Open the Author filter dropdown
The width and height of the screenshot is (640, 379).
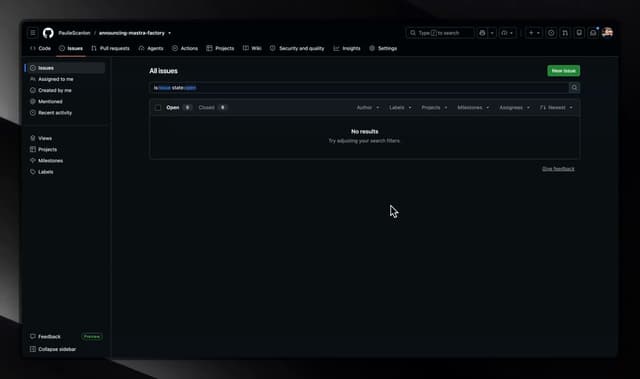(368, 108)
